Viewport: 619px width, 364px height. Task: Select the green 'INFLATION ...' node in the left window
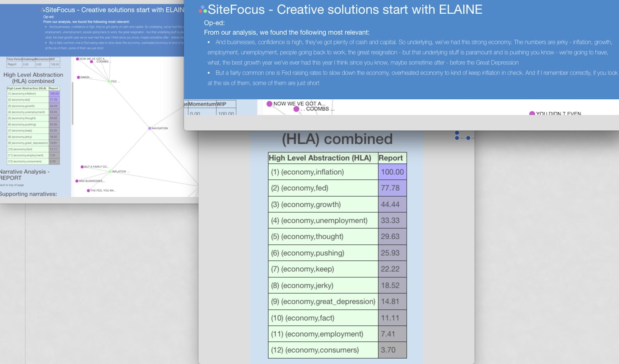(110, 171)
